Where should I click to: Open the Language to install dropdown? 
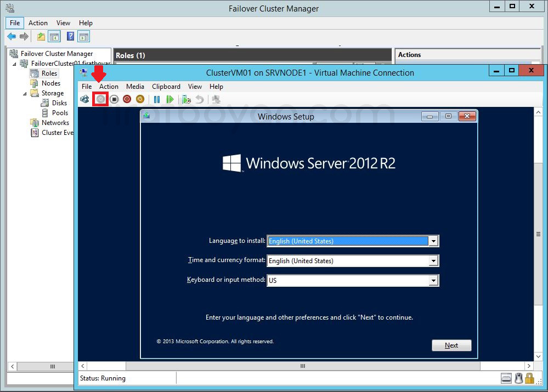point(433,241)
